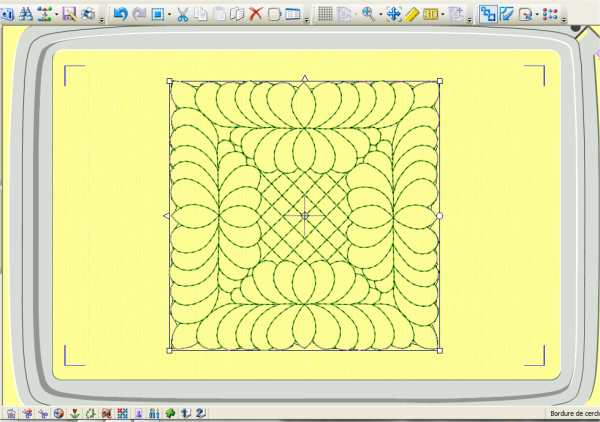600x422 pixels.
Task: Click the red scroll motif icon in bottom toolbar
Action: (106, 413)
